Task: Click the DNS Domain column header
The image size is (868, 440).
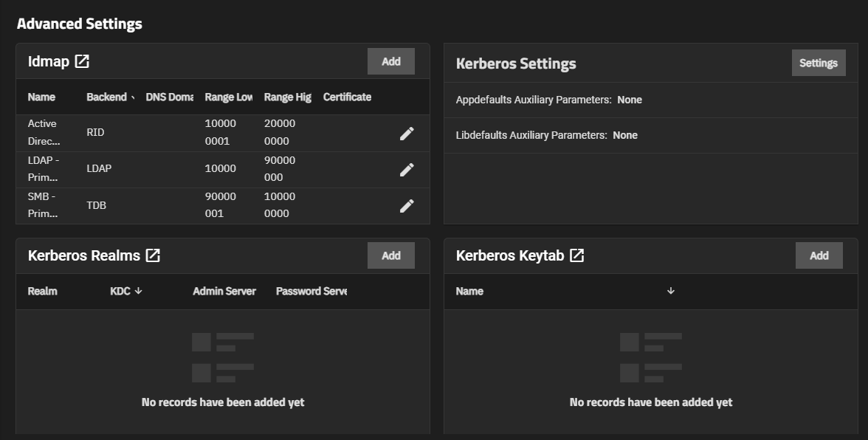Action: pos(169,97)
